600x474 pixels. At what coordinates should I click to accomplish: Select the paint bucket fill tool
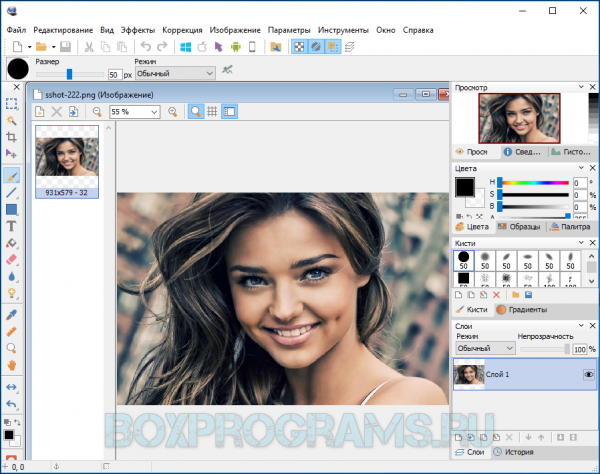[x=11, y=243]
